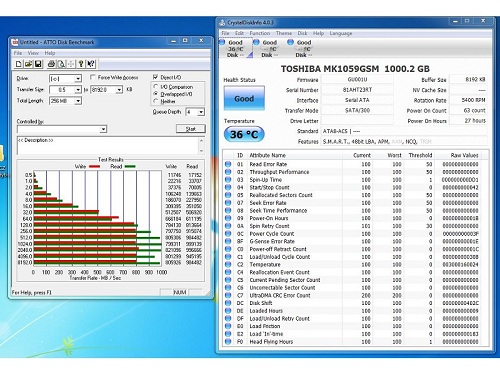
Task: Click the context help arrow-question icon in ATTO
Action: [91, 64]
